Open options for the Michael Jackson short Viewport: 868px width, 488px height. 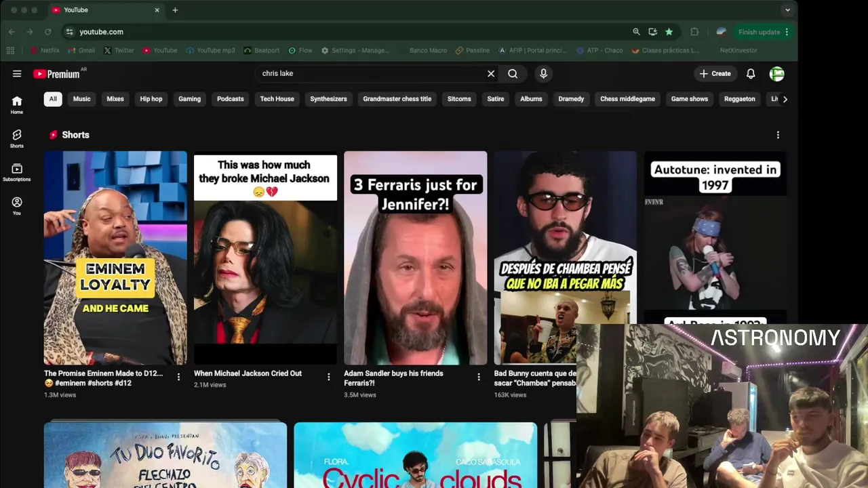tap(329, 377)
